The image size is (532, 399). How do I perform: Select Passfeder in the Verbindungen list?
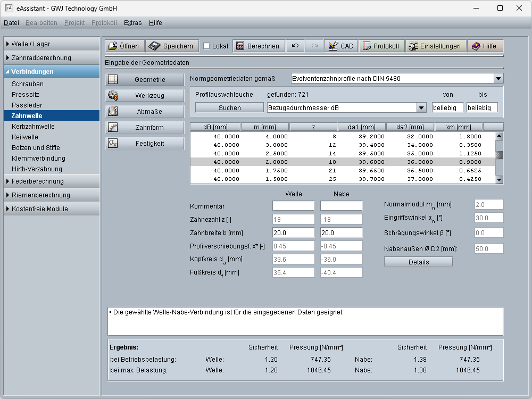(27, 105)
